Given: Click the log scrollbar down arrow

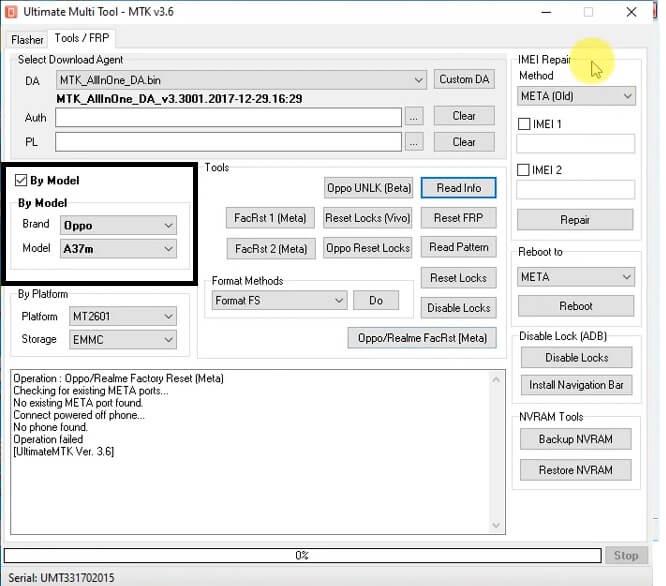Looking at the screenshot, I should point(496,526).
